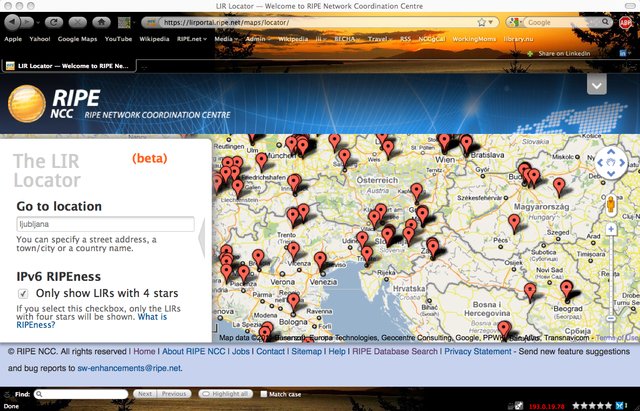The height and width of the screenshot is (411, 640).
Task: Expand the RIPE header chevron button
Action: pos(597,85)
